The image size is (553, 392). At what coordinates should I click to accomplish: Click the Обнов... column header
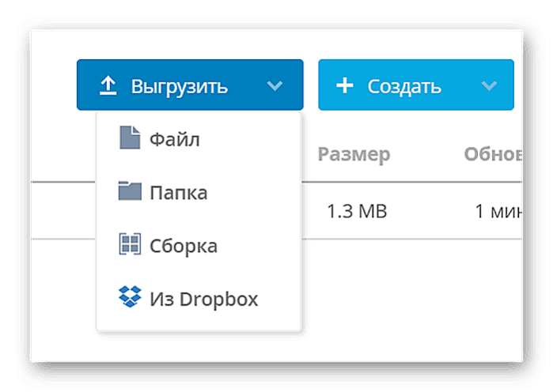493,154
